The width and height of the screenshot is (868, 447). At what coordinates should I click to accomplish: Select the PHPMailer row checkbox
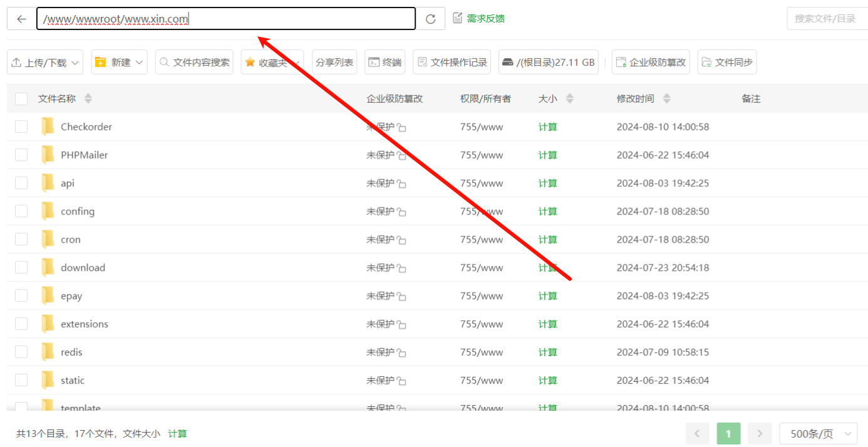click(21, 155)
